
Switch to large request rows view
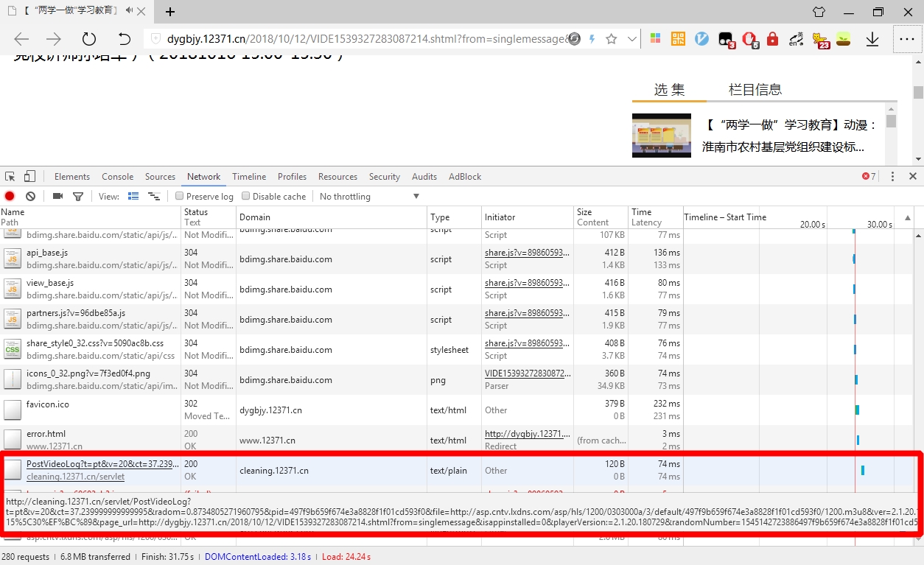133,197
